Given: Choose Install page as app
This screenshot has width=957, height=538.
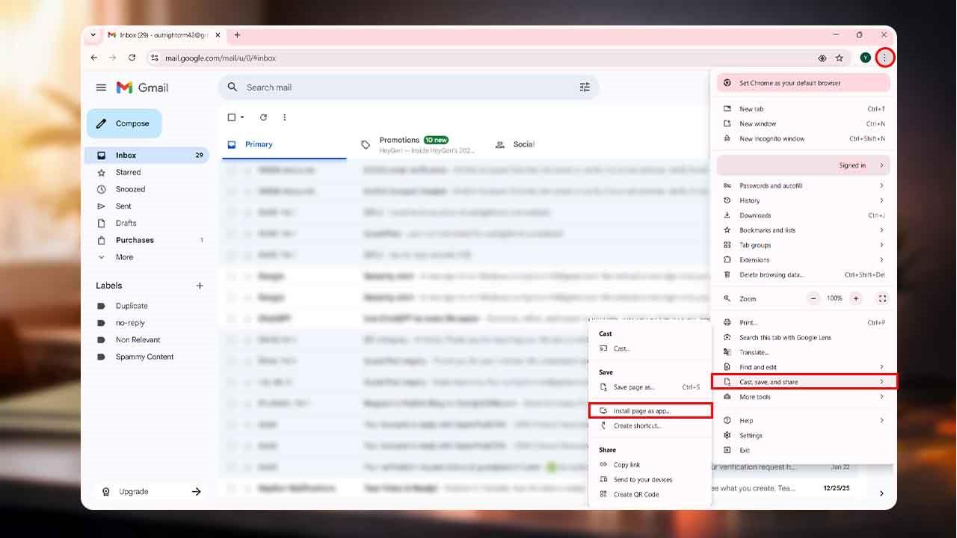Looking at the screenshot, I should (650, 411).
